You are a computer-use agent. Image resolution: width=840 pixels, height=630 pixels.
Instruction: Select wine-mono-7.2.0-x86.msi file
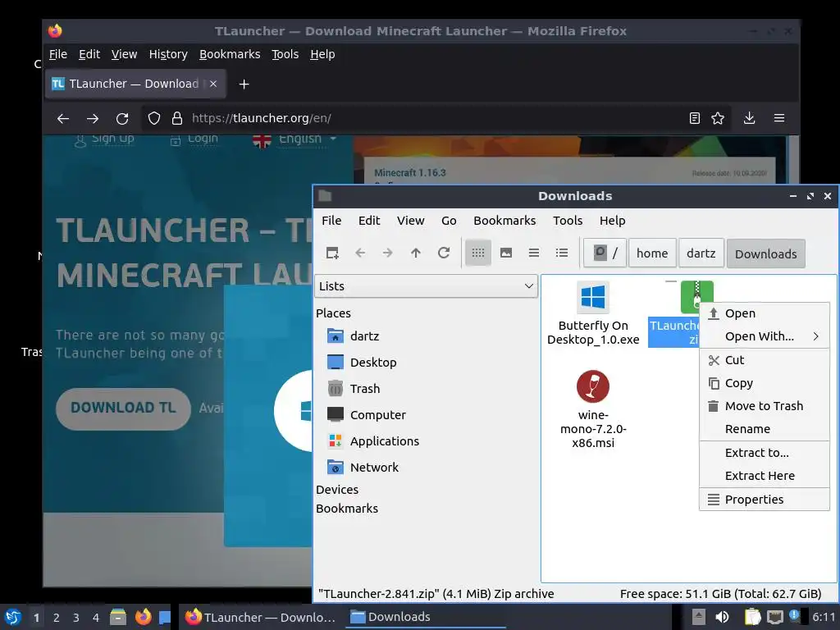point(593,409)
